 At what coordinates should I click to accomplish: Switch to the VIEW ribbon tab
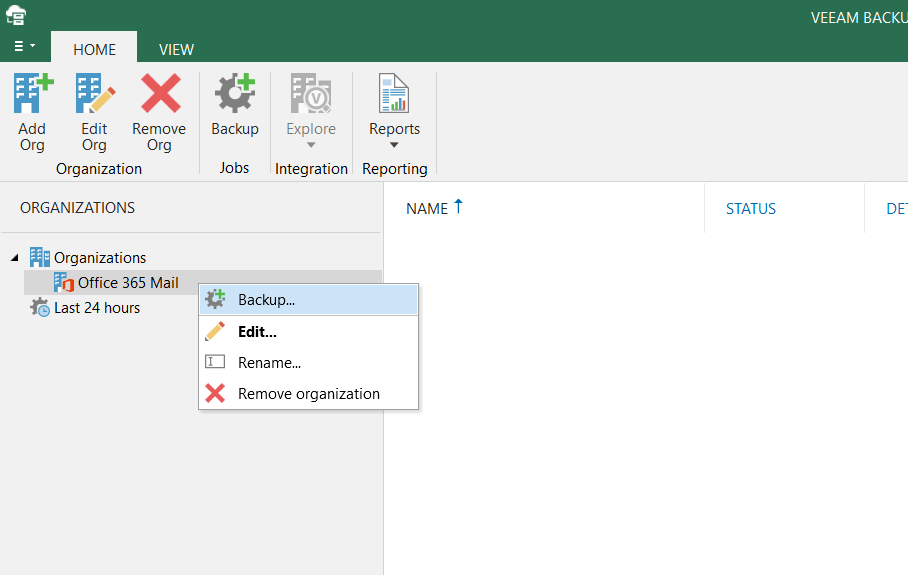(176, 49)
